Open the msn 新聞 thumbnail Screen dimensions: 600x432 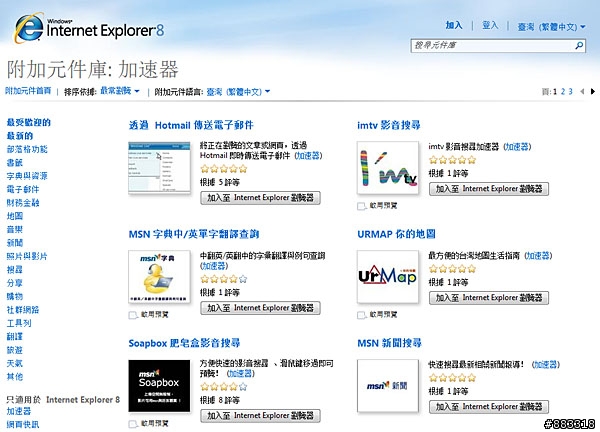pyautogui.click(x=388, y=386)
